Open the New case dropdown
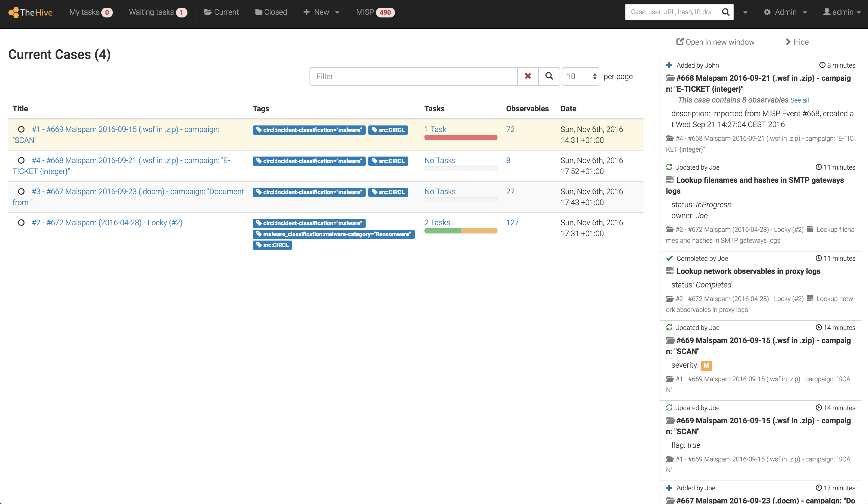 click(x=321, y=13)
